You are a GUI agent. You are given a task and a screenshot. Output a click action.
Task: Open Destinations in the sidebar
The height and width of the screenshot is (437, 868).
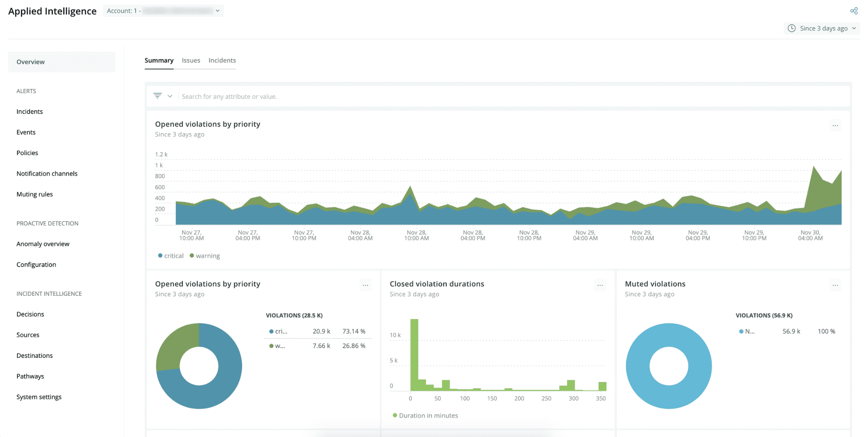35,356
